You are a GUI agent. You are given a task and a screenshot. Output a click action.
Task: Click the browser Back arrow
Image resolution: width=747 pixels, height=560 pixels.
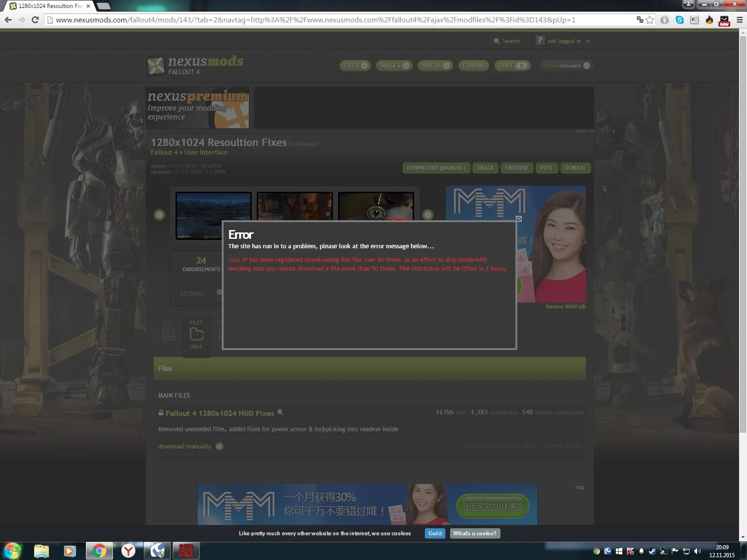tap(8, 20)
